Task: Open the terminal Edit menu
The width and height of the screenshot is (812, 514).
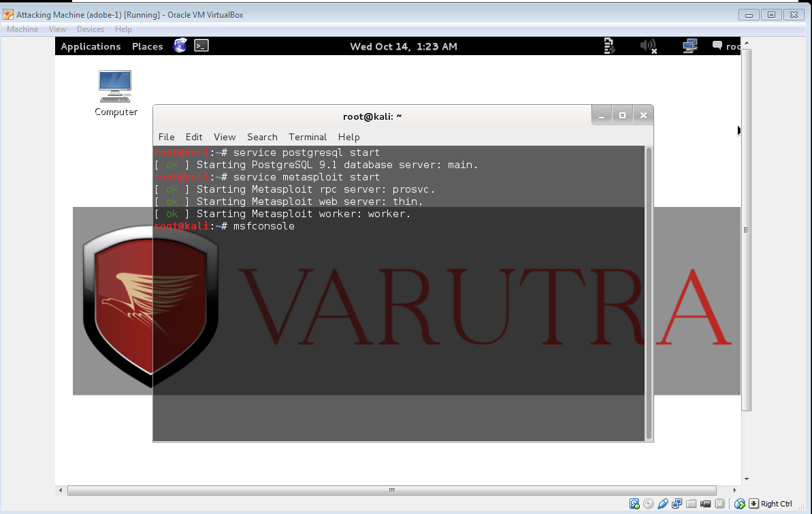Action: 194,137
